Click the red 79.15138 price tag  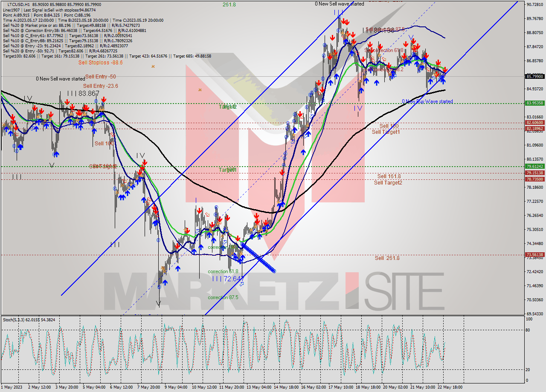click(x=535, y=173)
